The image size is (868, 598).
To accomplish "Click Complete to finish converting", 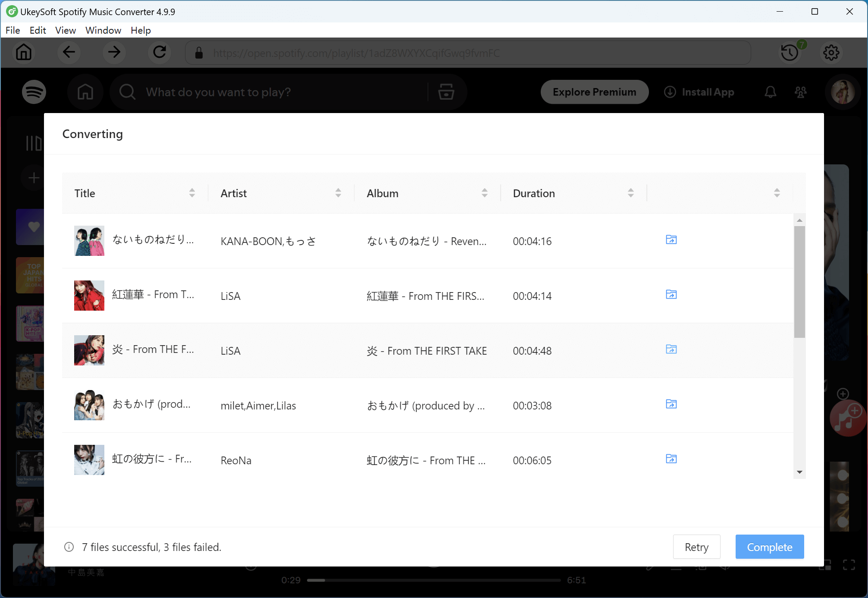I will [770, 547].
